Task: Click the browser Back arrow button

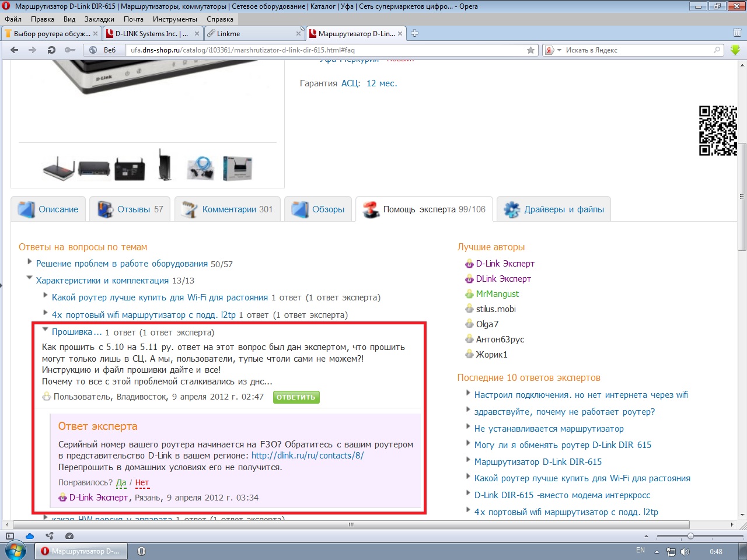Action: pos(15,50)
